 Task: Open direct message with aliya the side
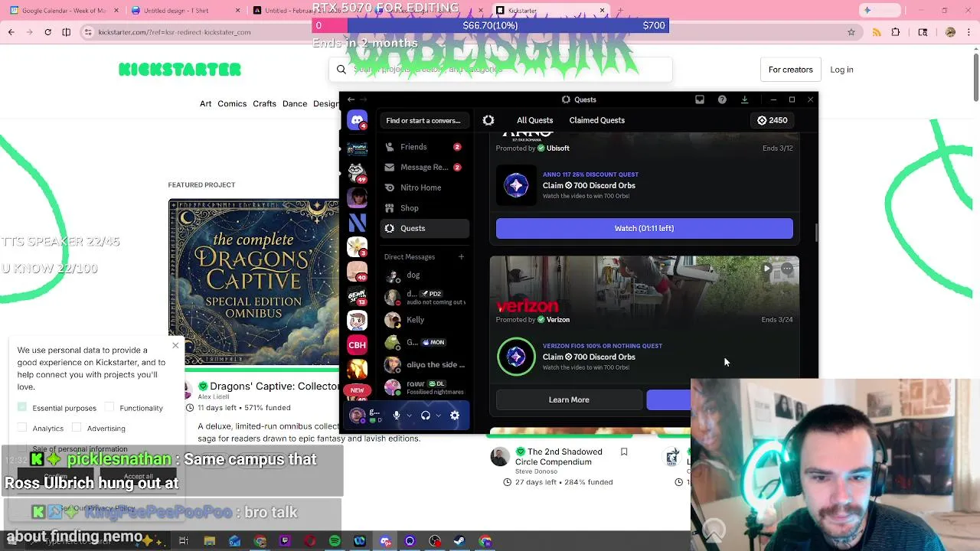(425, 365)
